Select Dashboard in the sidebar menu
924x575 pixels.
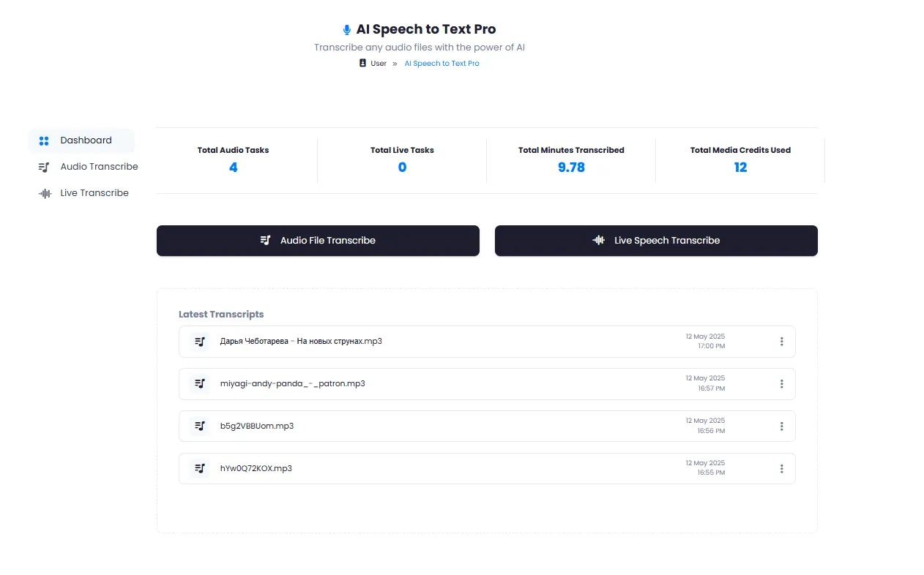[81, 140]
